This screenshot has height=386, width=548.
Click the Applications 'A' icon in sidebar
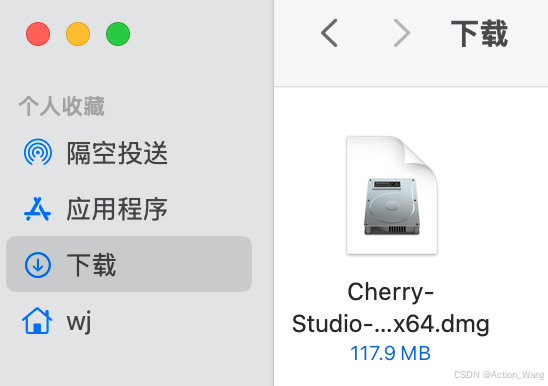[x=38, y=209]
